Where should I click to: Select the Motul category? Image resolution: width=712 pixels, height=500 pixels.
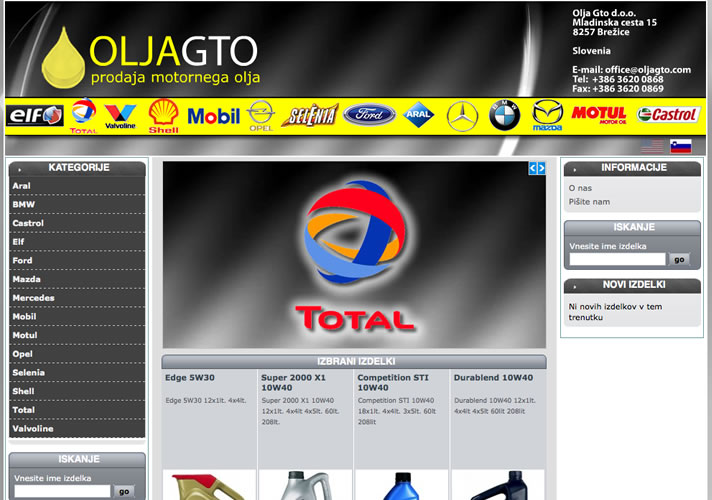(24, 335)
